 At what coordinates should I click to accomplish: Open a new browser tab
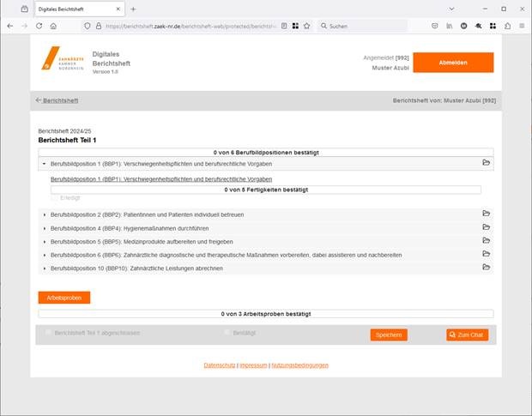133,9
